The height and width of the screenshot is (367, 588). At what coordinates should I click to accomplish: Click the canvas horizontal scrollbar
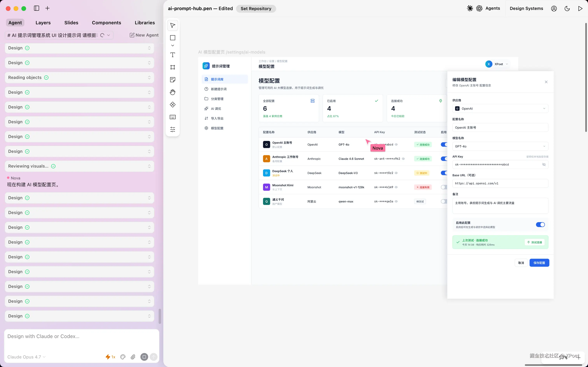coord(553,365)
